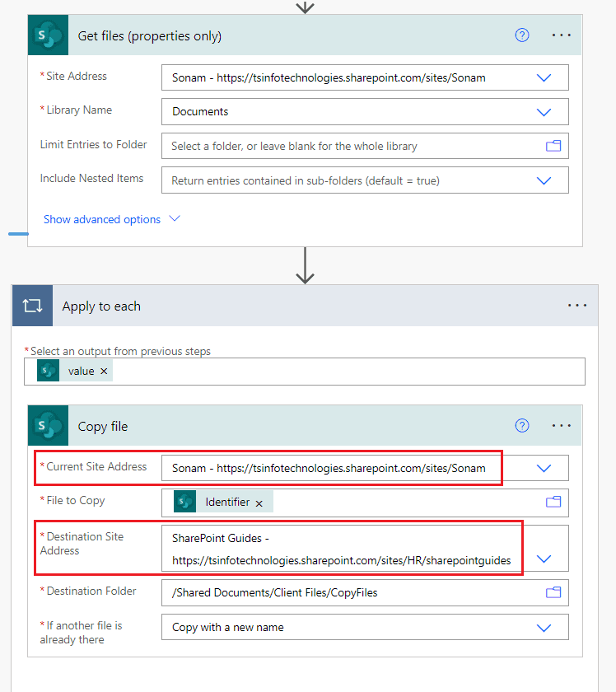Click the SharePoint icon on the value token
This screenshot has height=692, width=616.
[48, 371]
